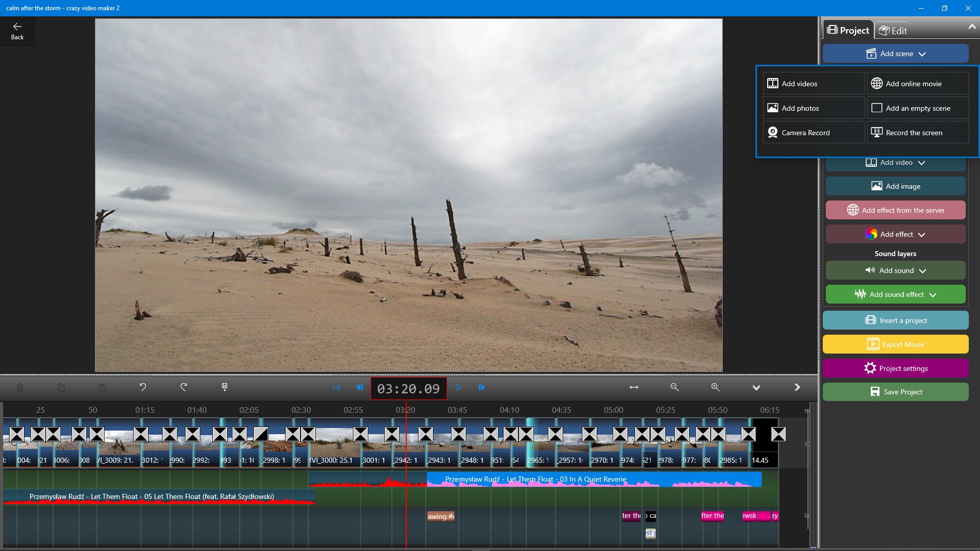The image size is (980, 551).
Task: Click the timeline position marker at 03:20
Action: point(406,410)
